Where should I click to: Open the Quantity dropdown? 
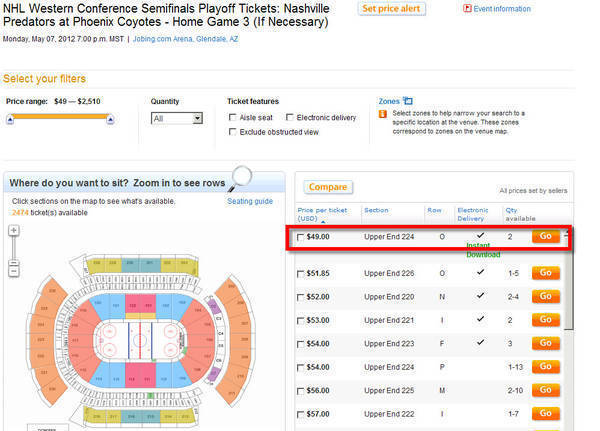(x=177, y=119)
